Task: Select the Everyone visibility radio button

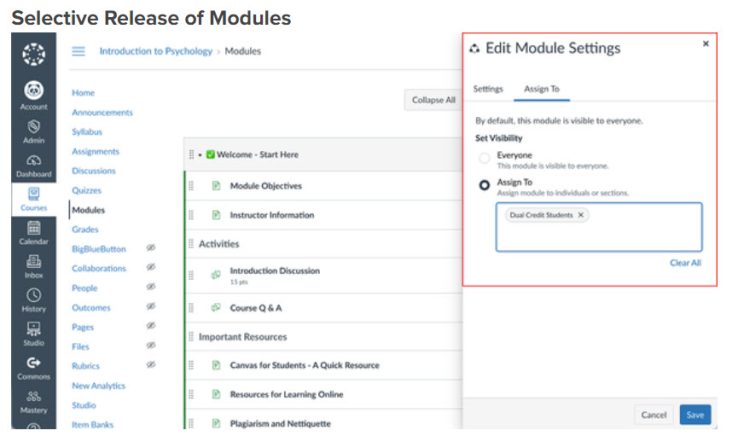Action: pos(485,159)
